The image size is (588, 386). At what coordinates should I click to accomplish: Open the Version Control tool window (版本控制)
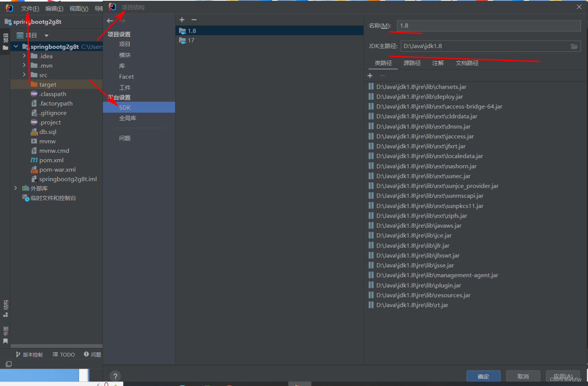[29, 355]
